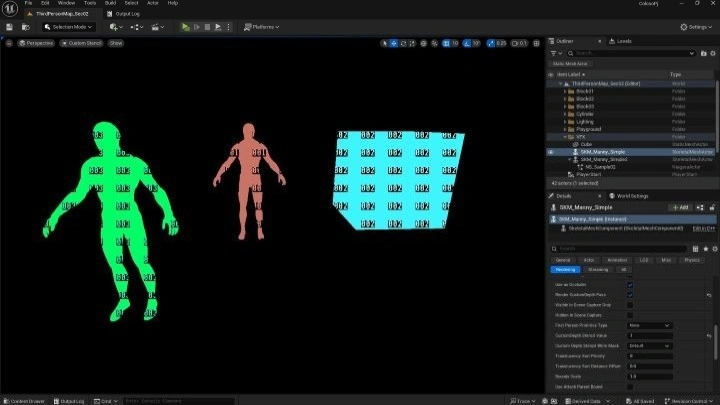Toggle Render CustomDepth Pass checkbox
The height and width of the screenshot is (405, 720).
[x=630, y=295]
